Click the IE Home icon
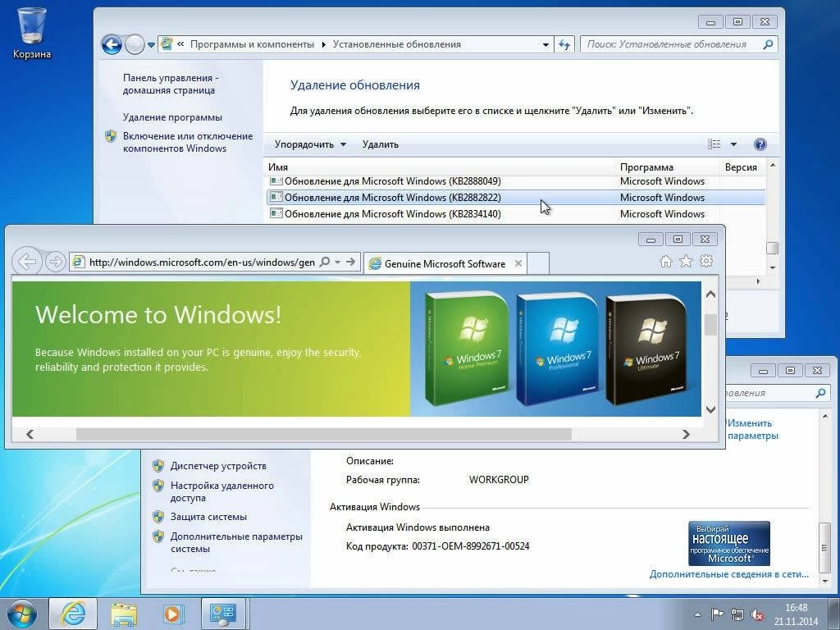 point(666,262)
